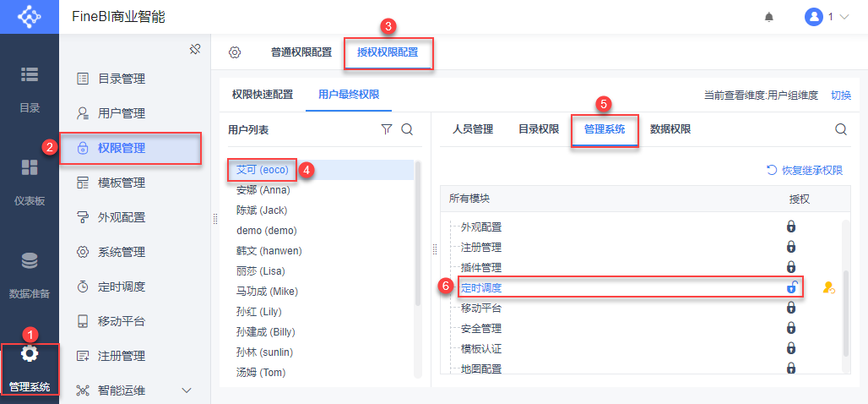Image resolution: width=868 pixels, height=404 pixels.
Task: Open the 仪表板 dashboard icon
Action: [30, 168]
